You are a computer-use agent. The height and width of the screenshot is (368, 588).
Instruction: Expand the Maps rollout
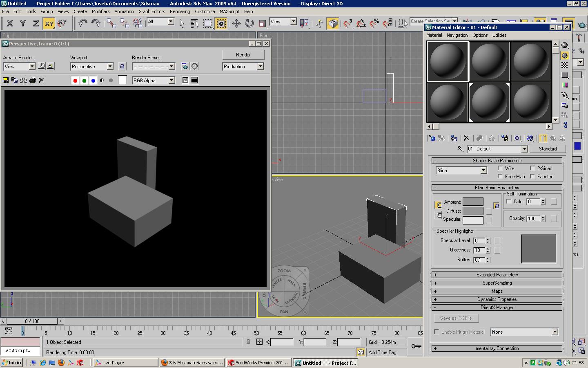(x=497, y=291)
